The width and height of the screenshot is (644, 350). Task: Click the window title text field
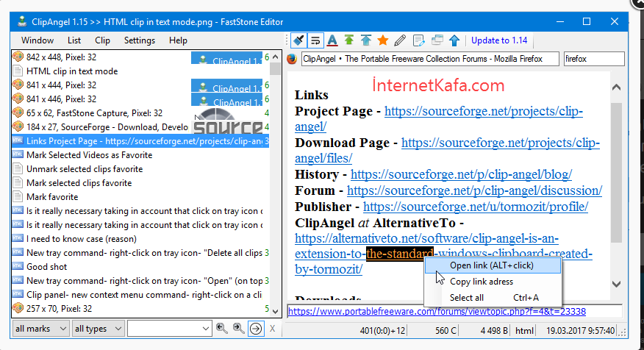coord(430,59)
